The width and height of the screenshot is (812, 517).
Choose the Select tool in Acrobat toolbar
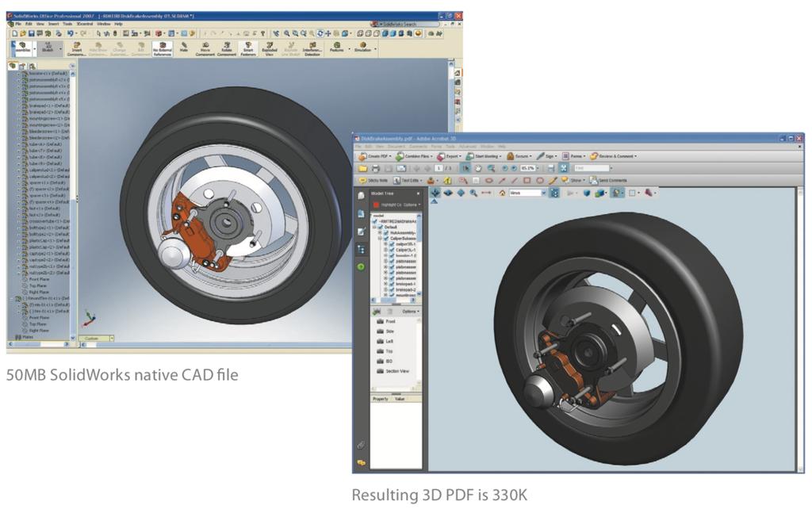tap(465, 168)
